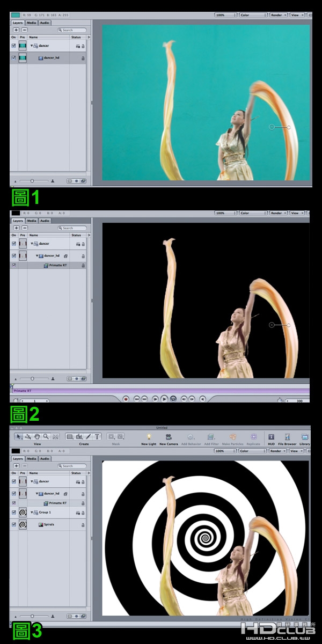This screenshot has width=322, height=644.
Task: Click the Record button in black-background window
Action: click(x=126, y=399)
